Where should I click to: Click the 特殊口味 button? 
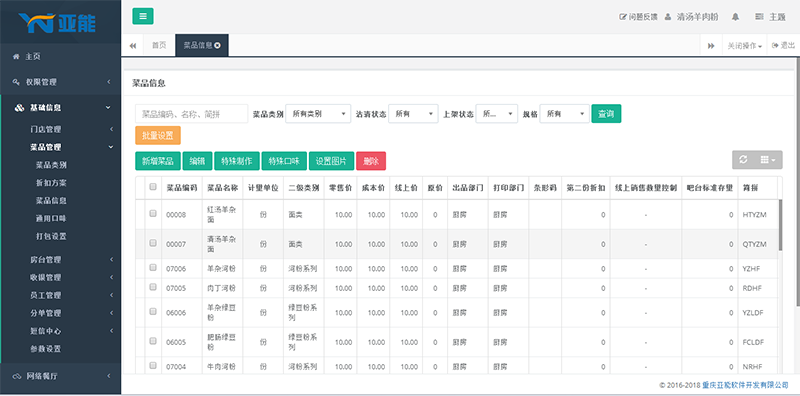[x=284, y=161]
